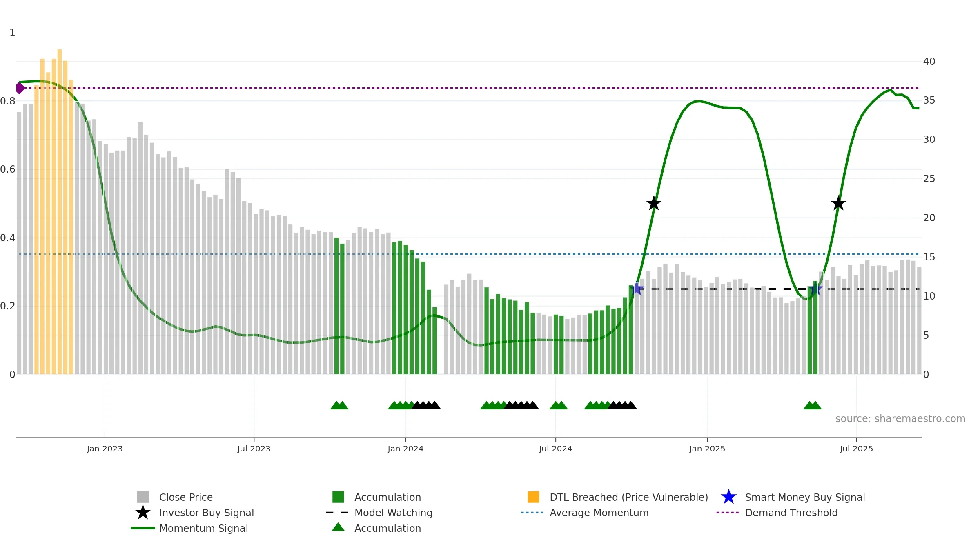Click the green accumulation triangles near Jul 2024
The width and height of the screenshot is (980, 551).
tap(559, 405)
